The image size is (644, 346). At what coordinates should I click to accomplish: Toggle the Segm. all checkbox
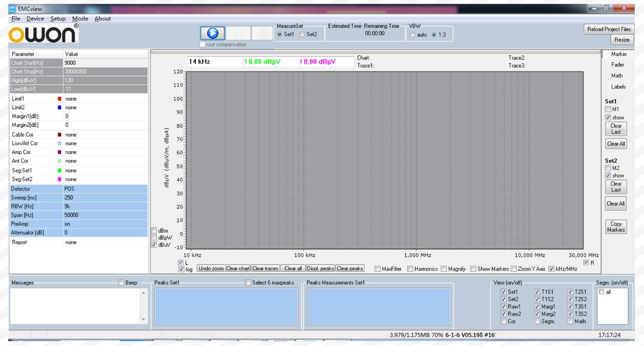tap(601, 292)
